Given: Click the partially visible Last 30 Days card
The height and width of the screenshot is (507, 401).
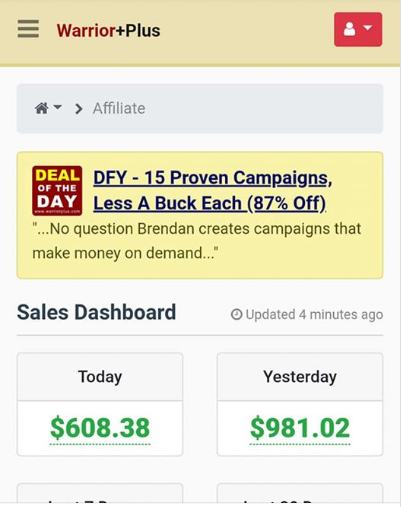Looking at the screenshot, I should [300, 494].
